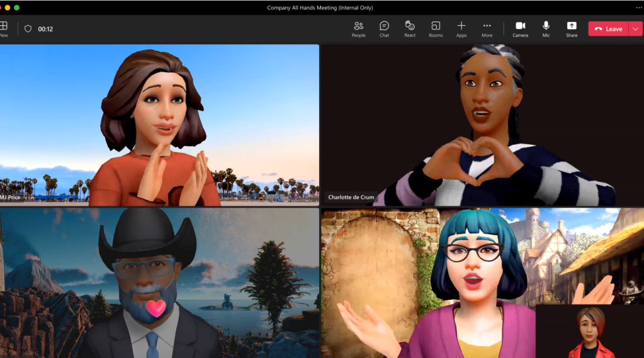Viewport: 644px width, 358px height.
Task: Expand the More actions menu
Action: [x=487, y=28]
